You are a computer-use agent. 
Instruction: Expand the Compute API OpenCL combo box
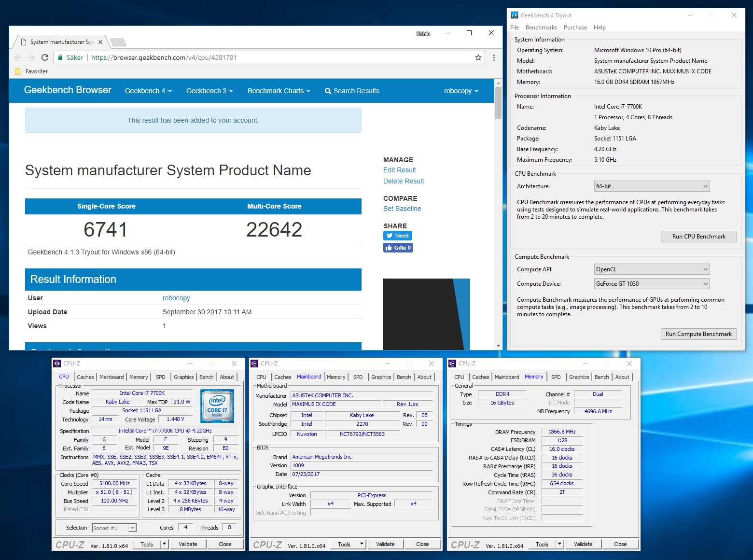pyautogui.click(x=652, y=269)
